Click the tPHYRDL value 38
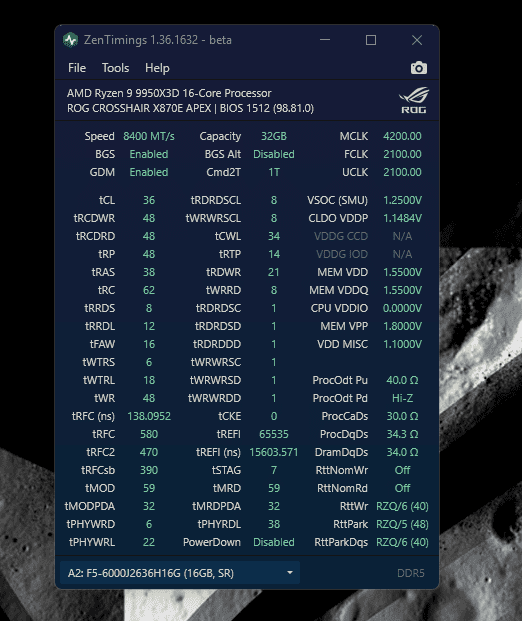 tap(274, 524)
